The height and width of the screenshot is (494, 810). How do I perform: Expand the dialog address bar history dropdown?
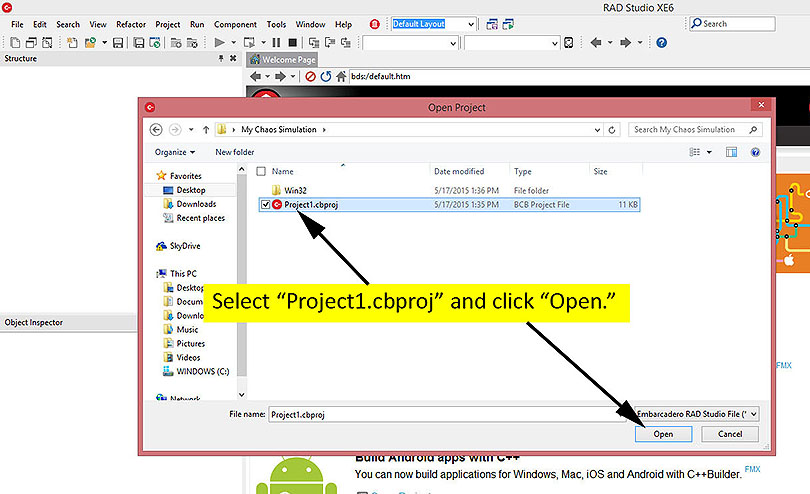point(597,130)
